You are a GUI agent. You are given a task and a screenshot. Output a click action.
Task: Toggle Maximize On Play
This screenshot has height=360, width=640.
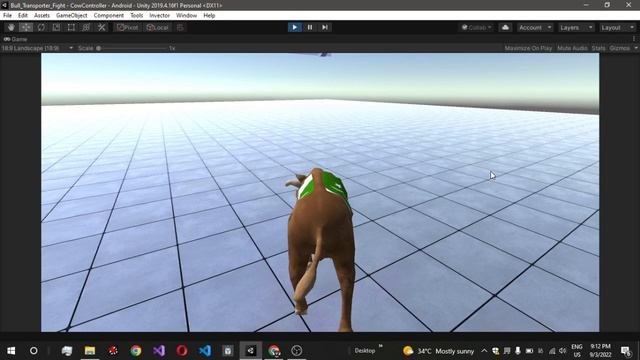528,48
